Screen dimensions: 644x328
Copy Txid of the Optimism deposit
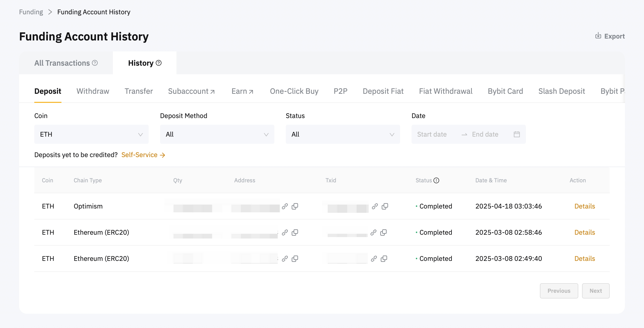(385, 206)
